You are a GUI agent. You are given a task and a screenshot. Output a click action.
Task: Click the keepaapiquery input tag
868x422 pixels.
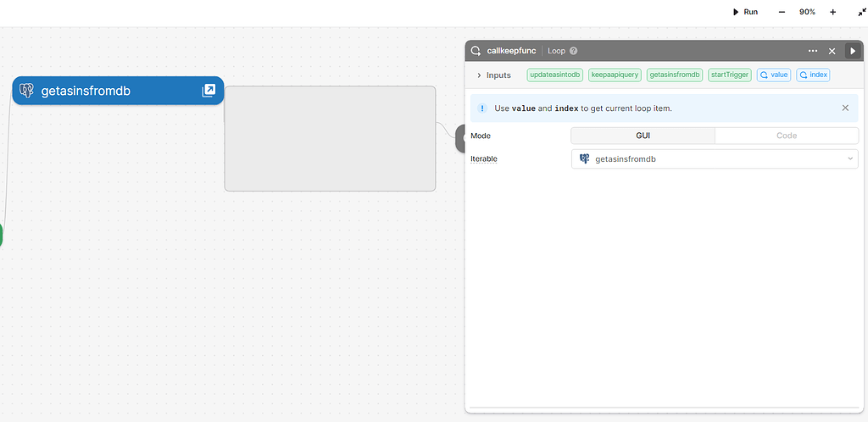point(615,75)
